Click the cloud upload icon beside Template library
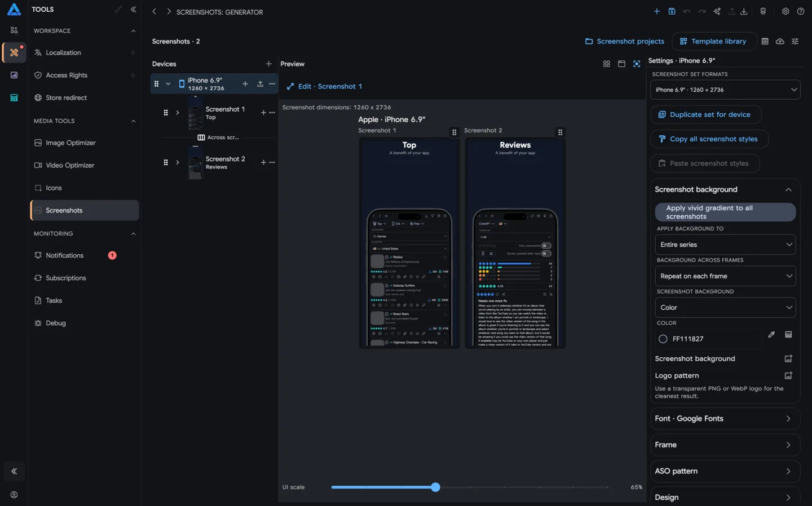The width and height of the screenshot is (812, 506). [780, 41]
